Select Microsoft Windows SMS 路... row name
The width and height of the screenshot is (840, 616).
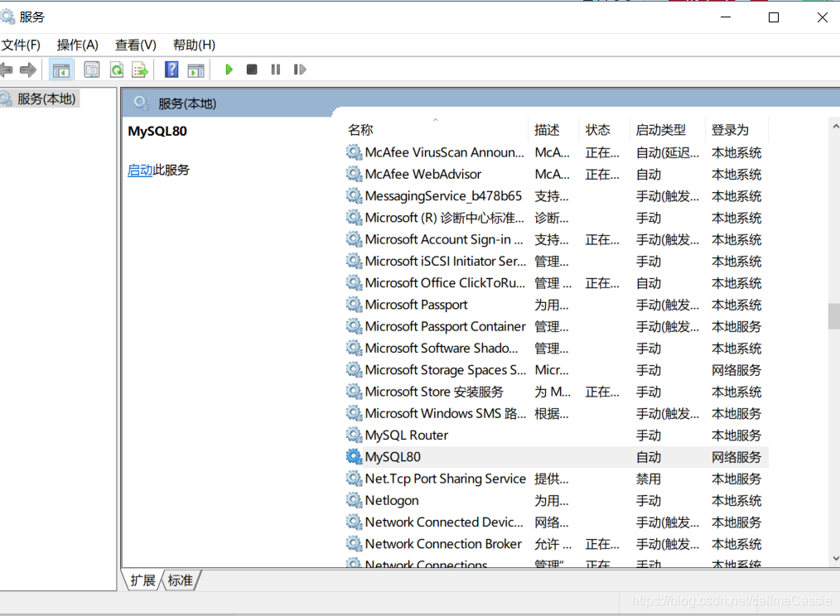point(446,413)
